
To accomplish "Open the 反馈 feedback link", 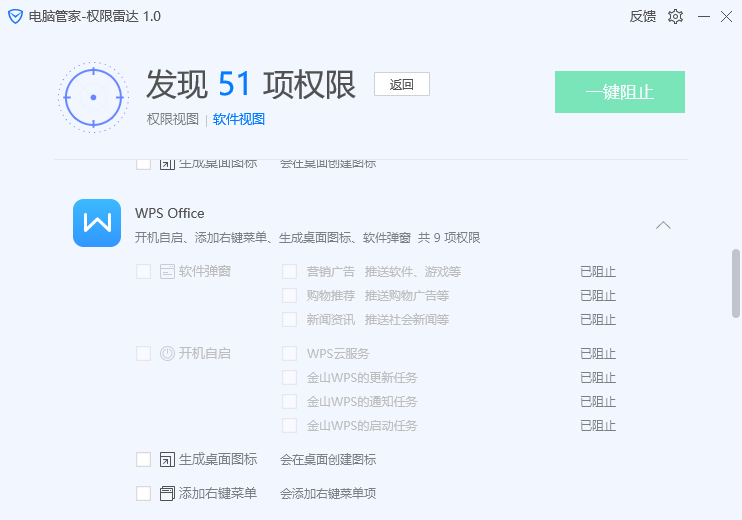I will tap(643, 17).
